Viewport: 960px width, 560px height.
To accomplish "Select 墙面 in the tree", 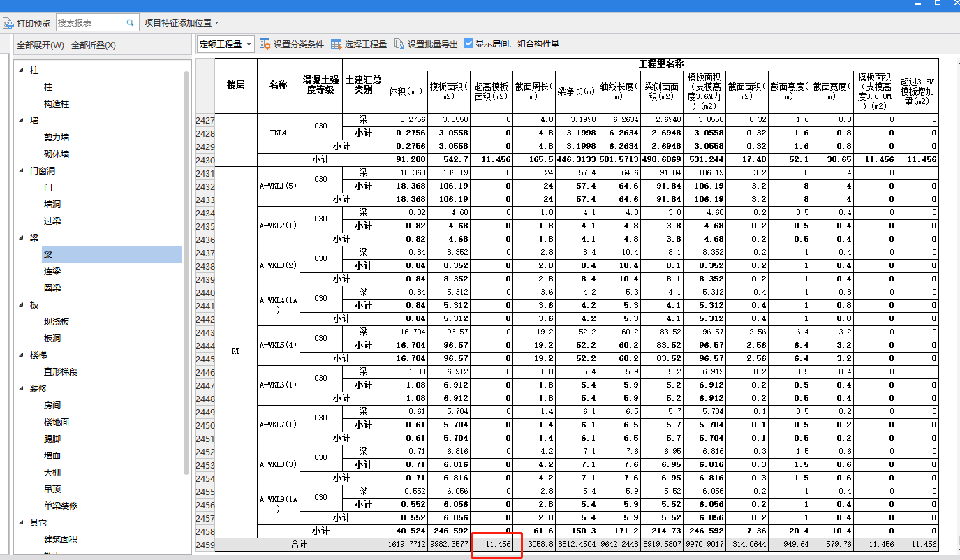I will (52, 456).
